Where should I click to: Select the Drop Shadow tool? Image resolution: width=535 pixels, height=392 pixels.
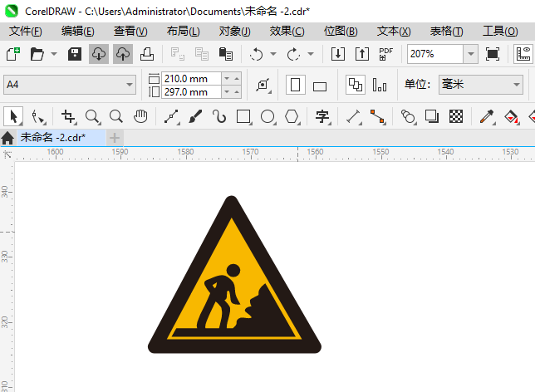(432, 116)
